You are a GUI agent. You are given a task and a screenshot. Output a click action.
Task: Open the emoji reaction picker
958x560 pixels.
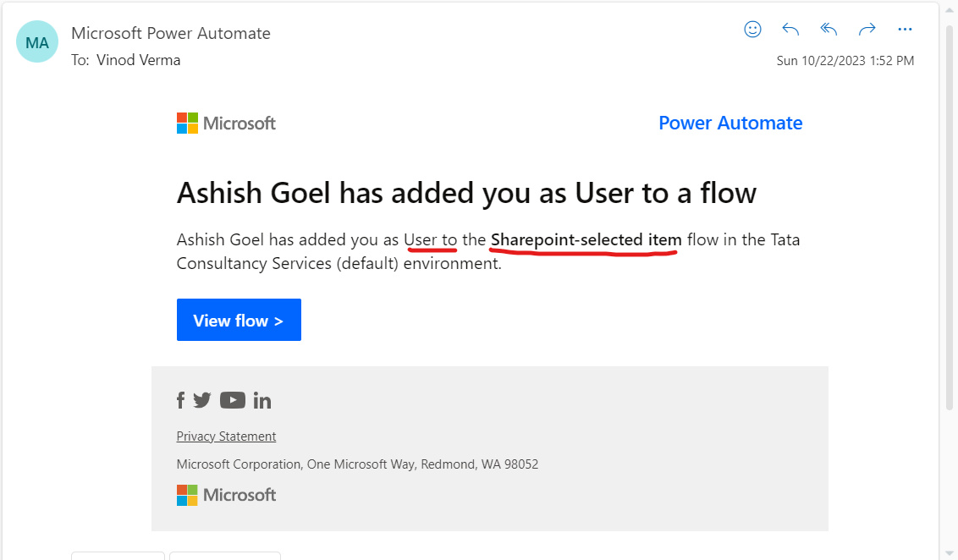[752, 30]
